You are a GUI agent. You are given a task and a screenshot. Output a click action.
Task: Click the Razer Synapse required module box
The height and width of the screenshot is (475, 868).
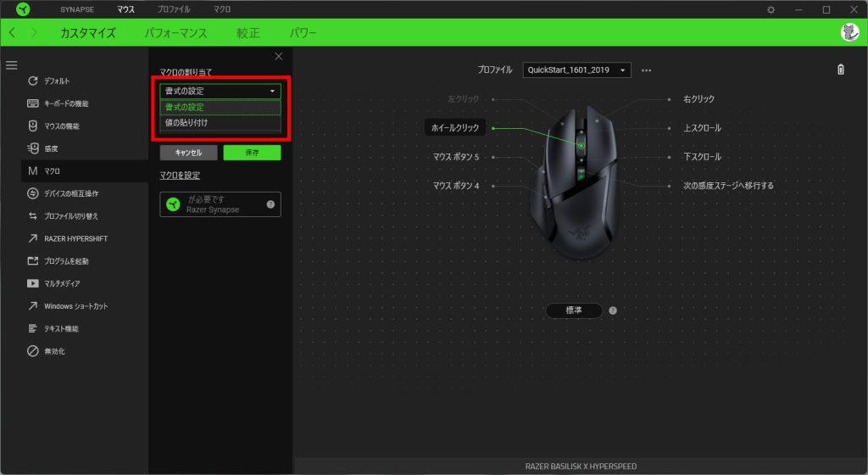click(x=220, y=204)
